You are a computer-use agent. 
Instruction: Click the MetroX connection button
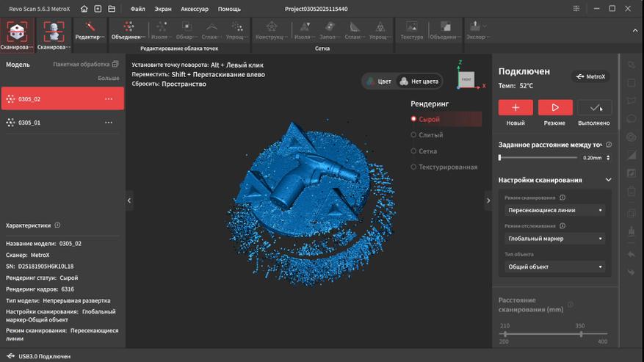(x=590, y=76)
